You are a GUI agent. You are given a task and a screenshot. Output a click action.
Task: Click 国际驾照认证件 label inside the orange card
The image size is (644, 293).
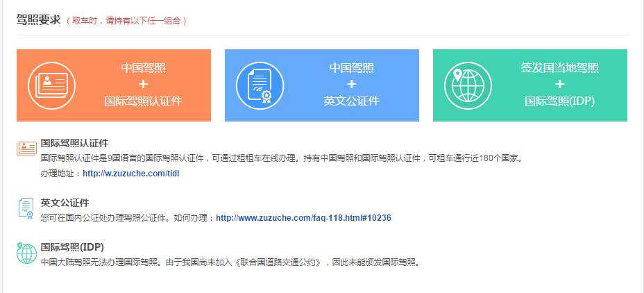[x=143, y=101]
